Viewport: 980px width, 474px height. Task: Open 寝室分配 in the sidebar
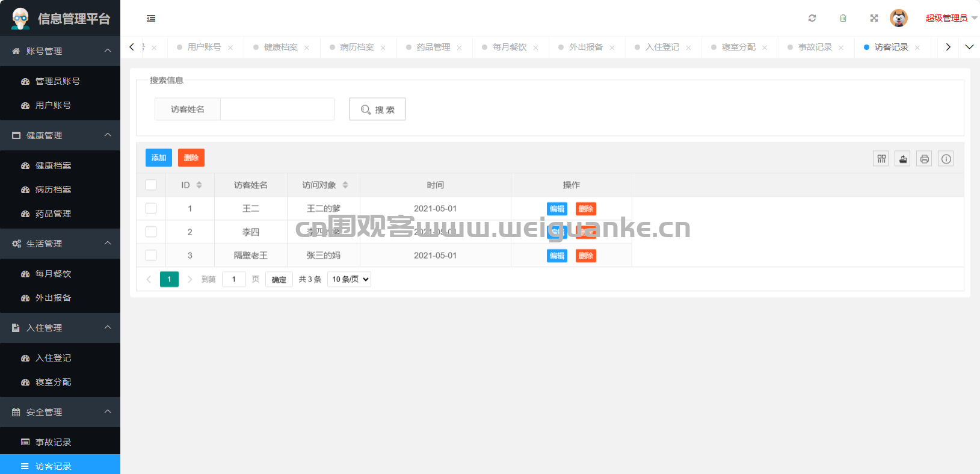coord(60,382)
